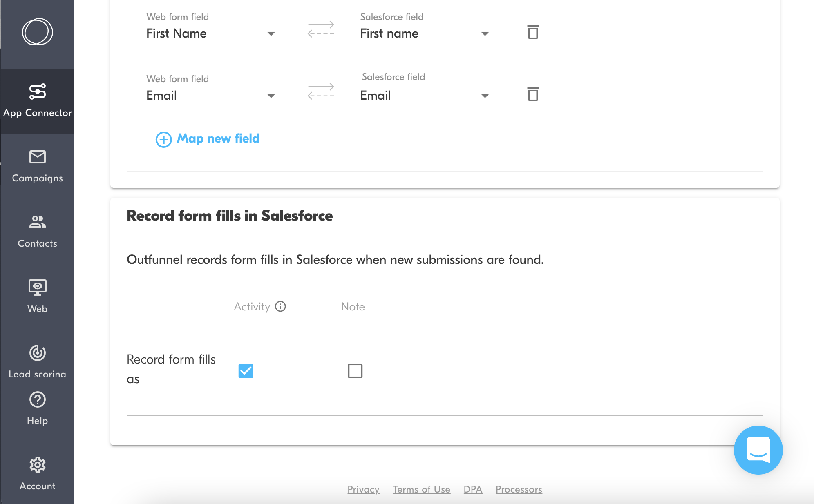814x504 pixels.
Task: Expand the Salesforce Email field dropdown
Action: click(485, 96)
